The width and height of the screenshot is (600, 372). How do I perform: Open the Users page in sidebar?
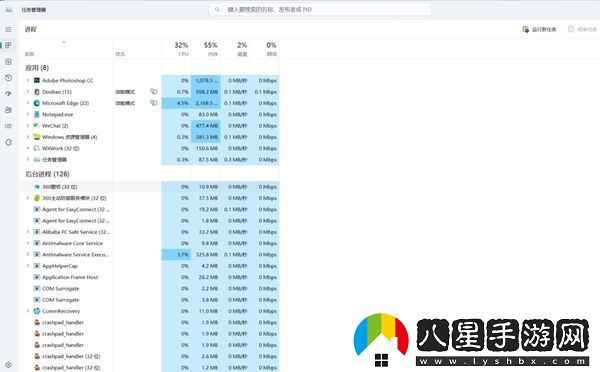[x=8, y=110]
